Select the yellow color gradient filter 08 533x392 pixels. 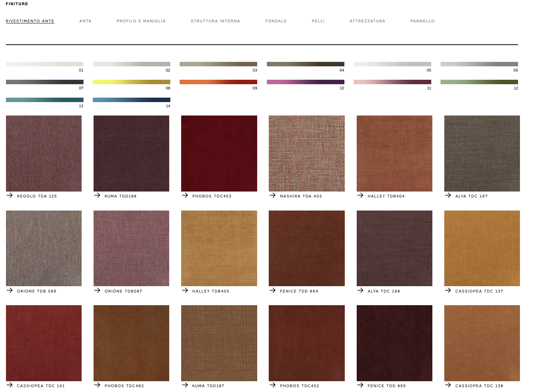(132, 82)
